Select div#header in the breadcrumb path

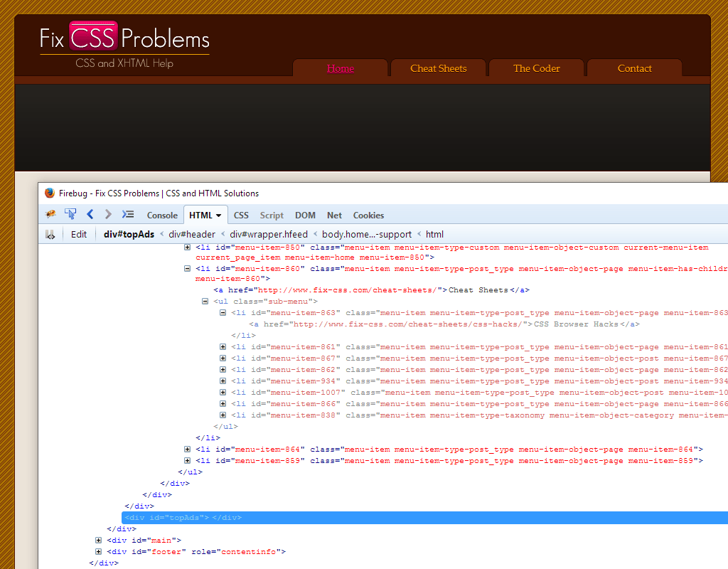[x=191, y=233]
